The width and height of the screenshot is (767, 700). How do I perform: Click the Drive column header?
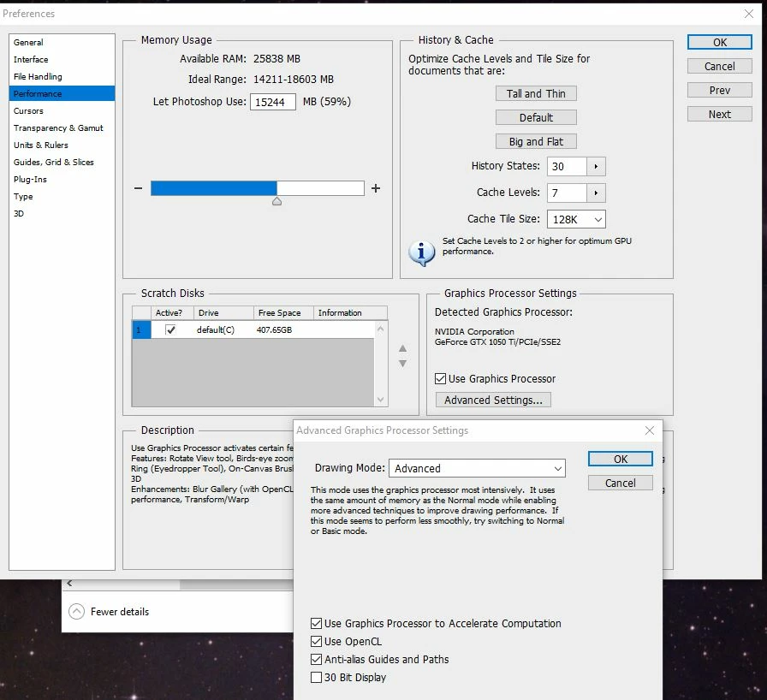click(223, 313)
